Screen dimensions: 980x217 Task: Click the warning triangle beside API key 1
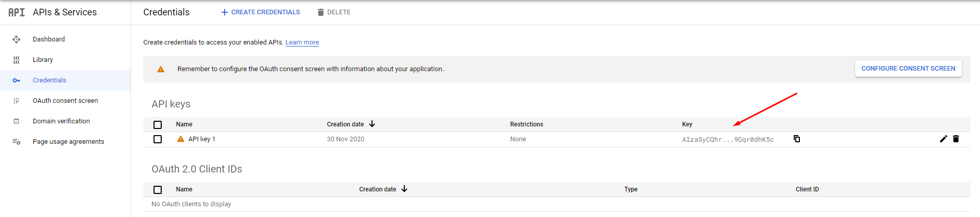[181, 139]
